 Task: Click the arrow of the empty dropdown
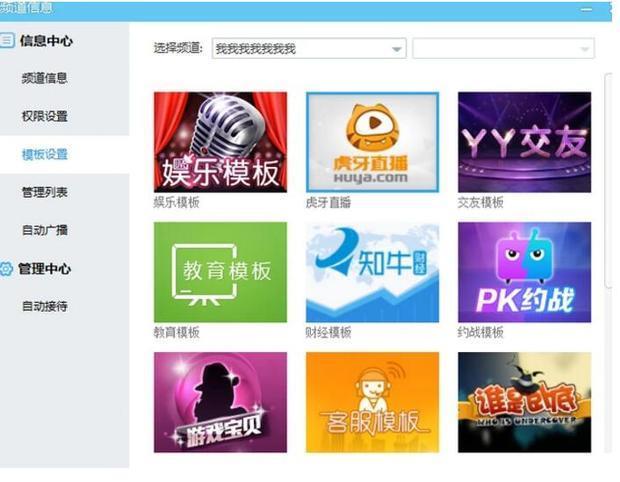584,49
